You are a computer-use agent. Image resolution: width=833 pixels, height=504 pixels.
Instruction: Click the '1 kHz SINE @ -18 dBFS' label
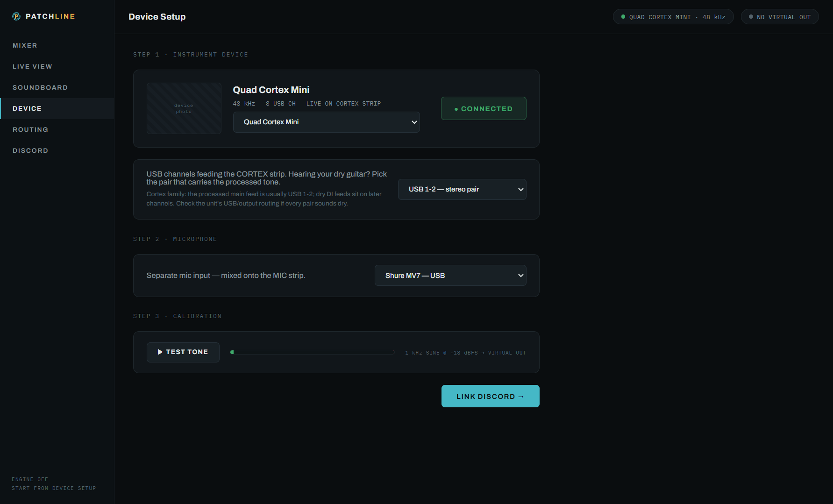point(465,353)
